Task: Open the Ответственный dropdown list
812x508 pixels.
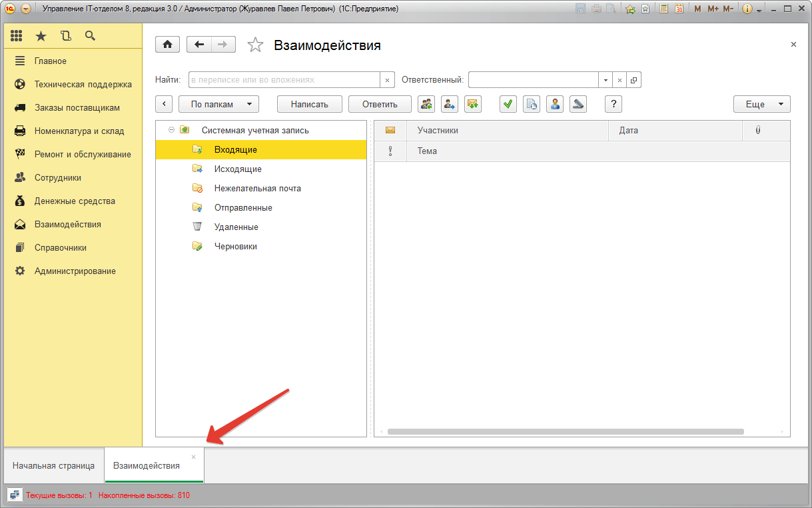Action: (606, 80)
